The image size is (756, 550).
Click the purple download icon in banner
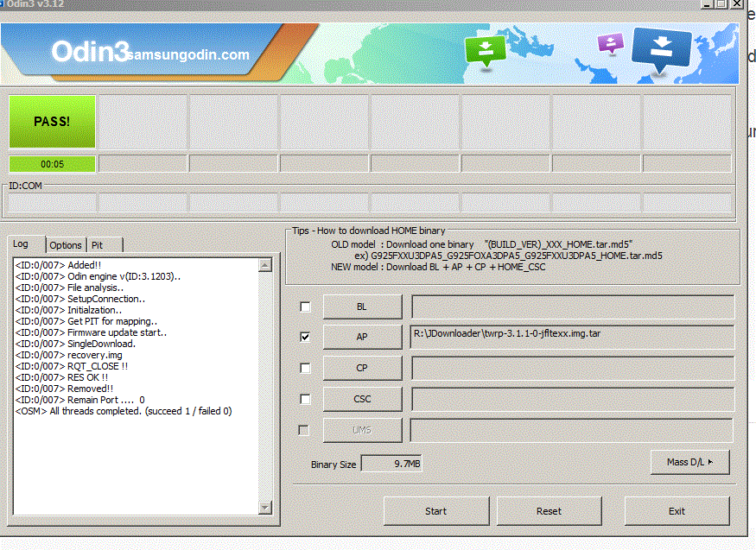(x=610, y=43)
